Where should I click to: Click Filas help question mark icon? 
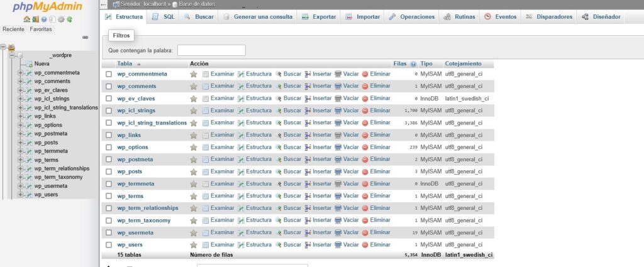[x=413, y=64]
